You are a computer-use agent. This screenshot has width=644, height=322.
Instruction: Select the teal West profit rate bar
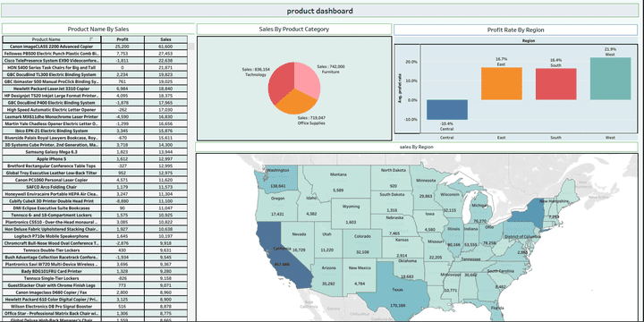click(x=610, y=79)
